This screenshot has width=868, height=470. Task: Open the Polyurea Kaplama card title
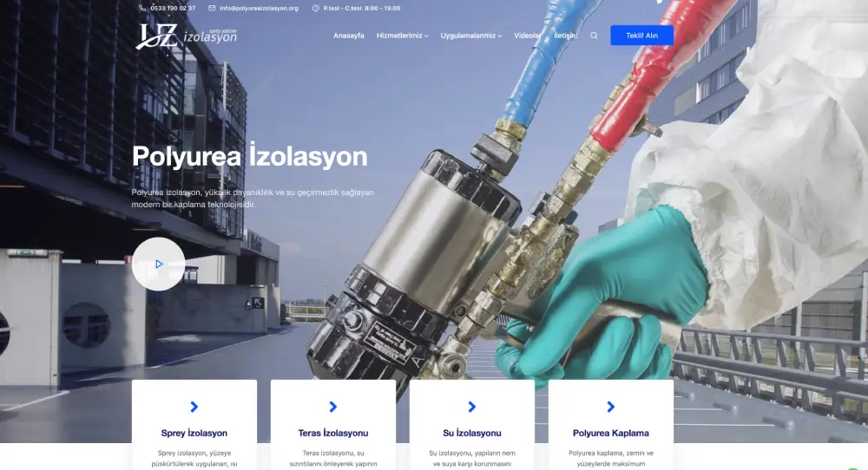tap(610, 433)
